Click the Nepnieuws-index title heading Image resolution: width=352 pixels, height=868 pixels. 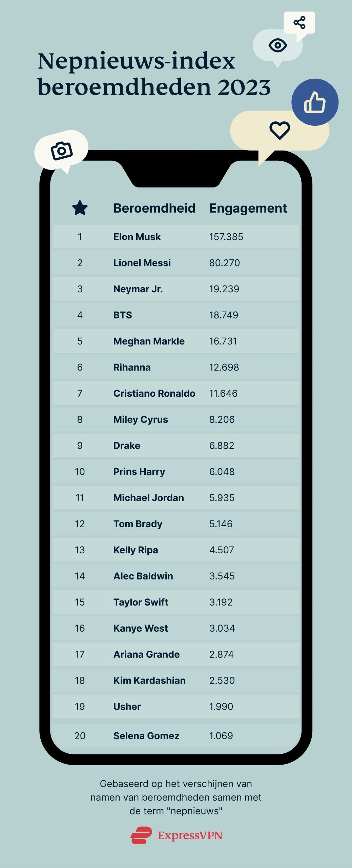[154, 74]
